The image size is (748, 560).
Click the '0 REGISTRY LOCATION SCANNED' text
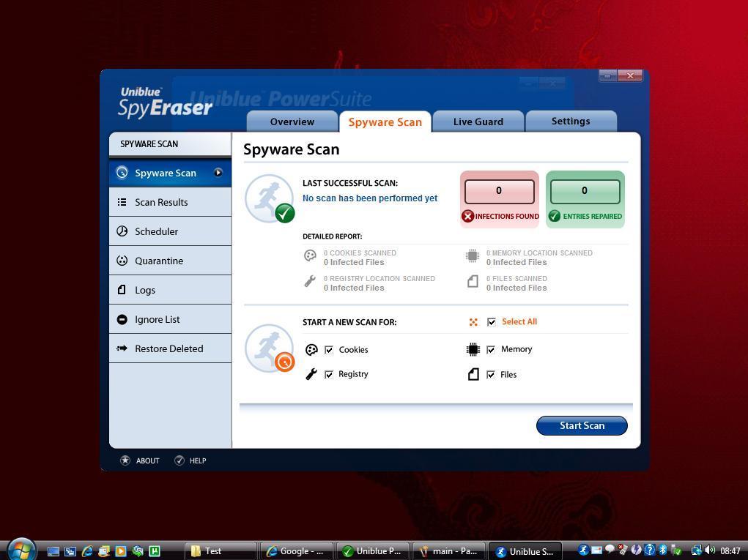point(379,278)
